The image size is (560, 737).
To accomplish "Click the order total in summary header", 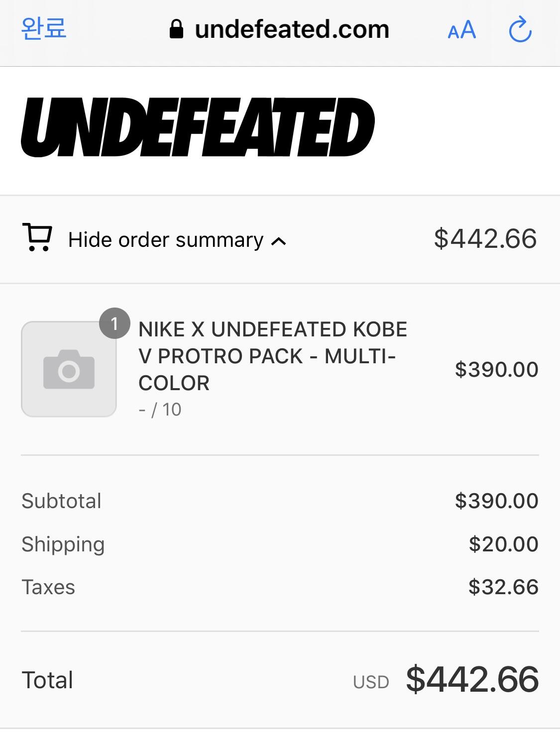I will [485, 238].
